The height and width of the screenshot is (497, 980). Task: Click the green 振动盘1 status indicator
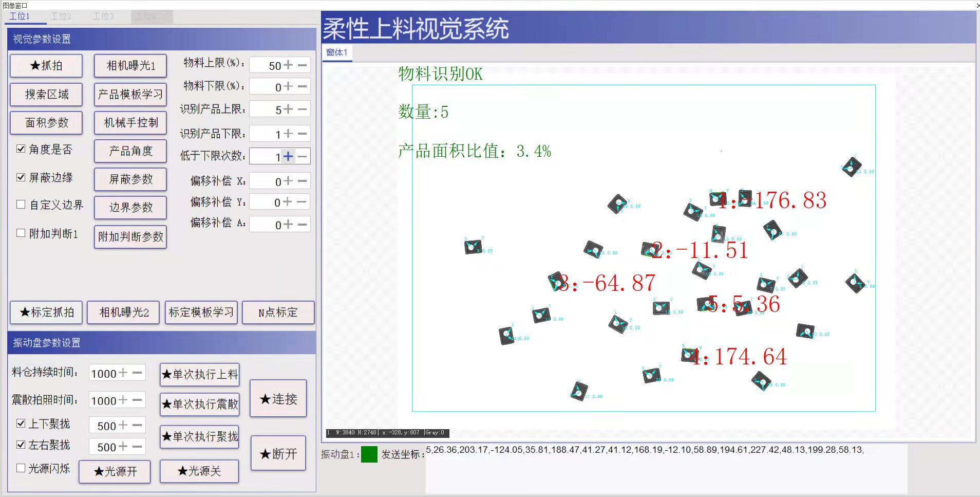click(369, 454)
